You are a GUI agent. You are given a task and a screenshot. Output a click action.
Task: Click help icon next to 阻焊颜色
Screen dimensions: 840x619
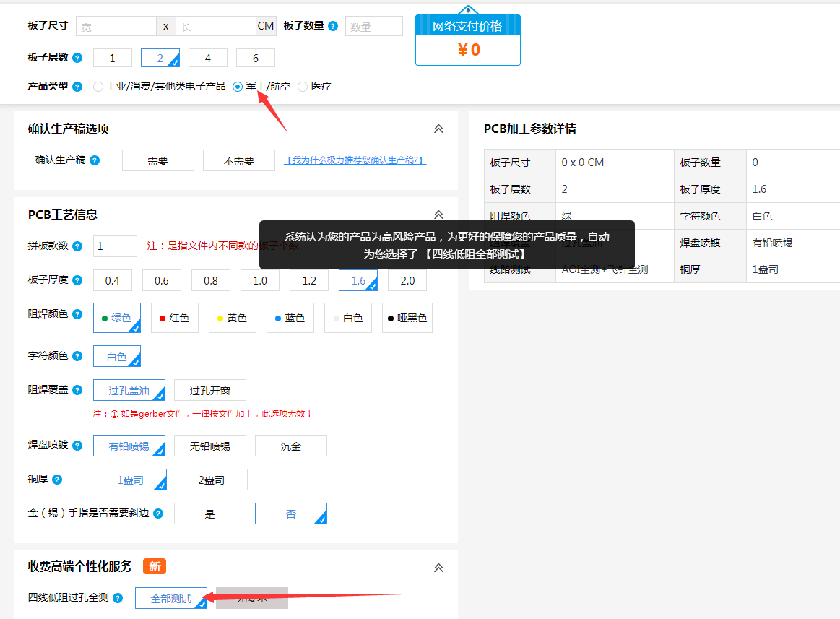click(77, 314)
